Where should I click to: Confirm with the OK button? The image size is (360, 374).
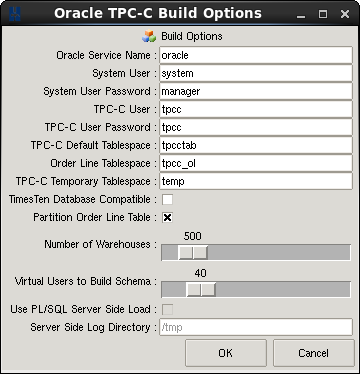coord(226,353)
